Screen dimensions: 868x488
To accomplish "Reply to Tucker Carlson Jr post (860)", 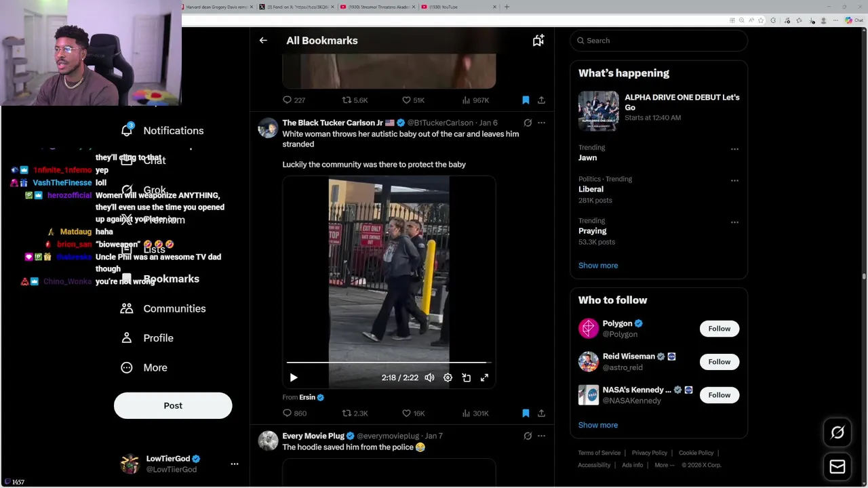I will (x=294, y=413).
